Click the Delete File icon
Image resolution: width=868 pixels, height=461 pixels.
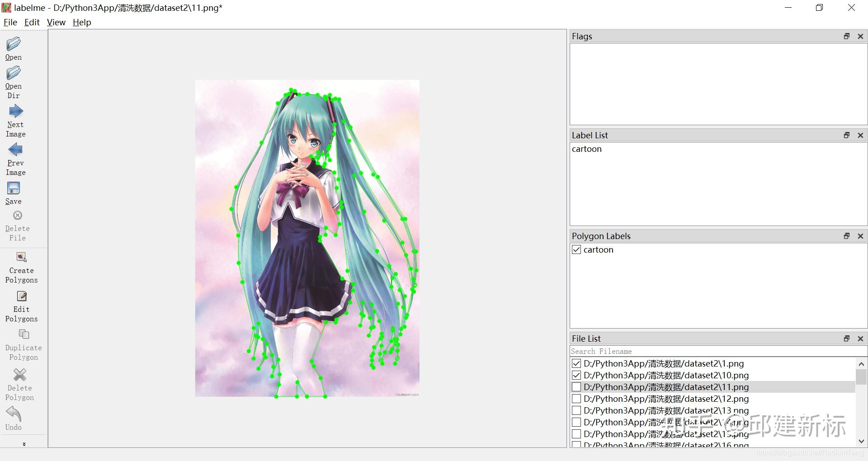coord(18,216)
